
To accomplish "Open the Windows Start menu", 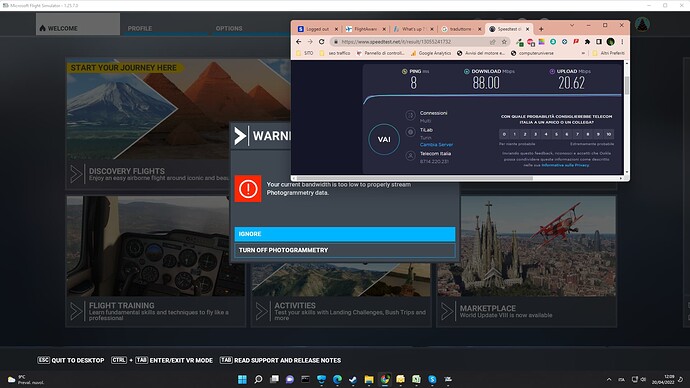I will 242,379.
